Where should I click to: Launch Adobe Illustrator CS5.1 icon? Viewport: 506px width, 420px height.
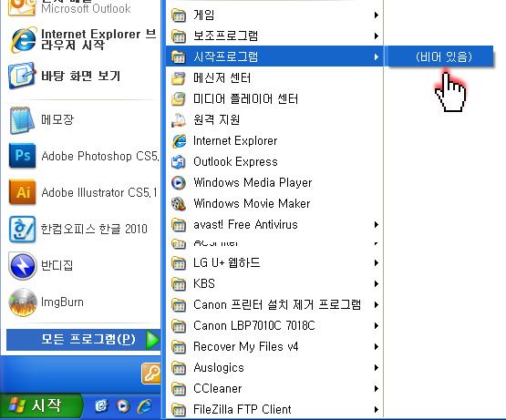point(22,192)
